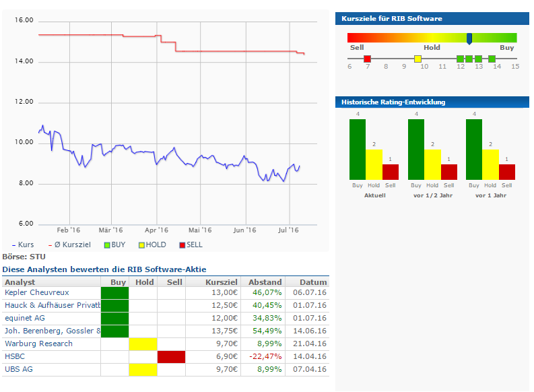The image size is (534, 392).
Task: Click the red SELL legend square
Action: (x=182, y=245)
